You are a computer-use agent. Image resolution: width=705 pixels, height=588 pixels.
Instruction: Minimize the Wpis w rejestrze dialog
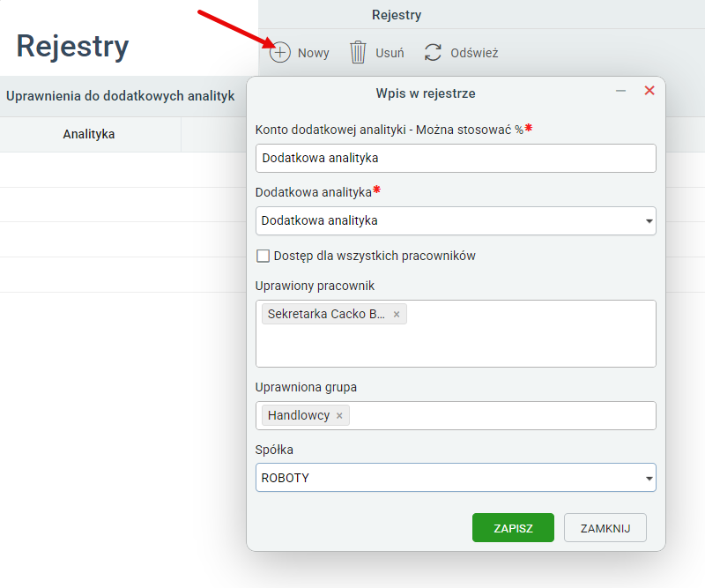pos(620,91)
